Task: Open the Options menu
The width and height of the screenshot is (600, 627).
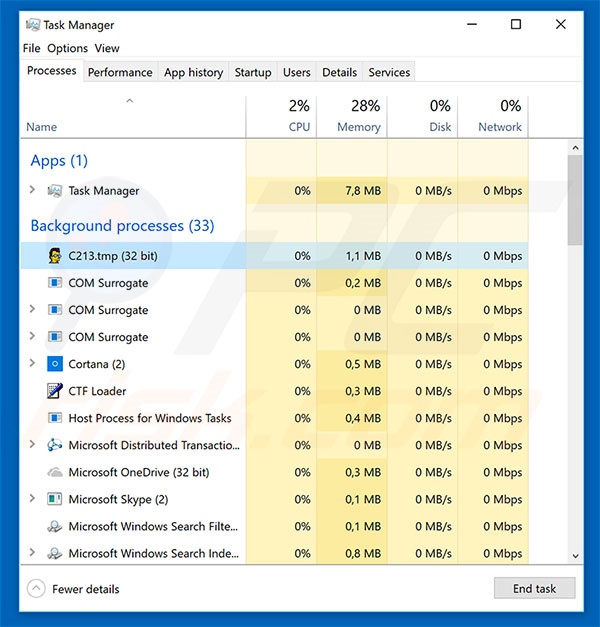Action: pyautogui.click(x=67, y=48)
